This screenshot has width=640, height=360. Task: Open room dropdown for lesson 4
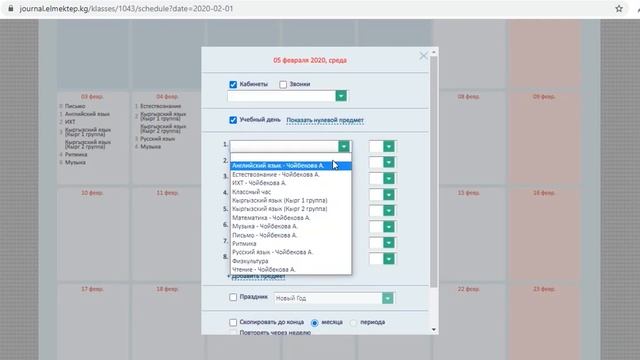(389, 195)
